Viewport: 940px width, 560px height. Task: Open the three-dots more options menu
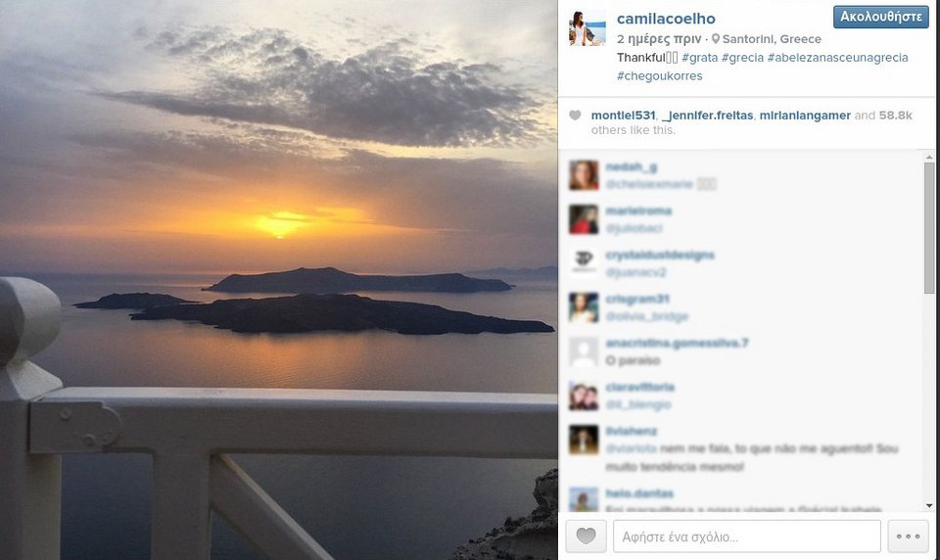coord(909,536)
